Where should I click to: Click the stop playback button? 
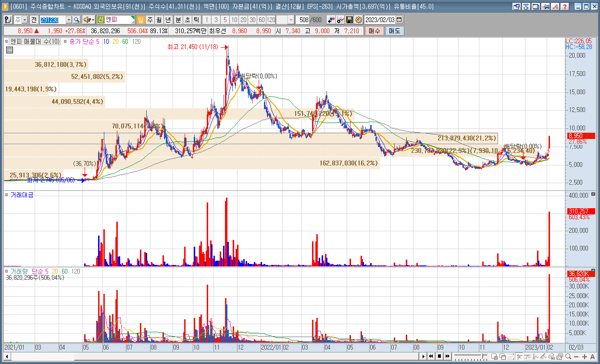(x=439, y=356)
